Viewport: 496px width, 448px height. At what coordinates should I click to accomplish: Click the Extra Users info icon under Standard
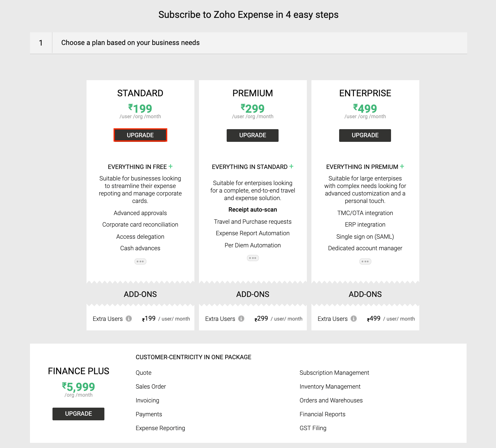point(129,319)
